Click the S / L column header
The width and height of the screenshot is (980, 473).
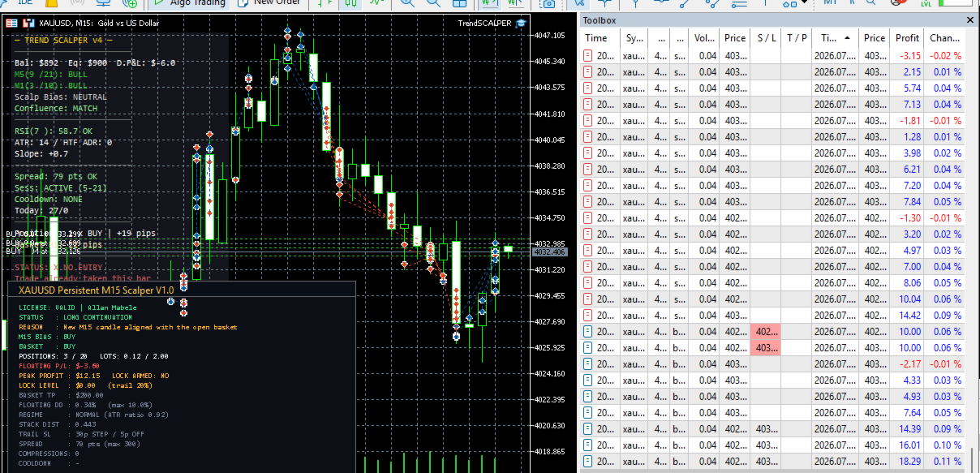click(x=766, y=38)
